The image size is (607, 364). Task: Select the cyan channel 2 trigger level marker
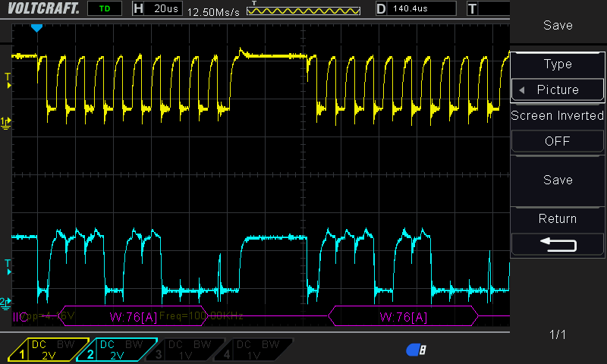point(8,266)
